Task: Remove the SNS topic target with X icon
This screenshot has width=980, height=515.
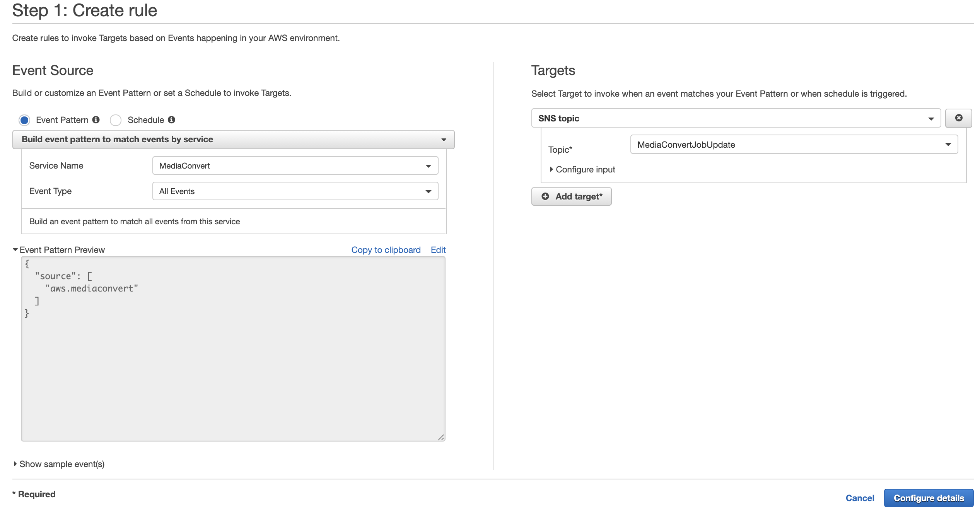Action: point(958,118)
